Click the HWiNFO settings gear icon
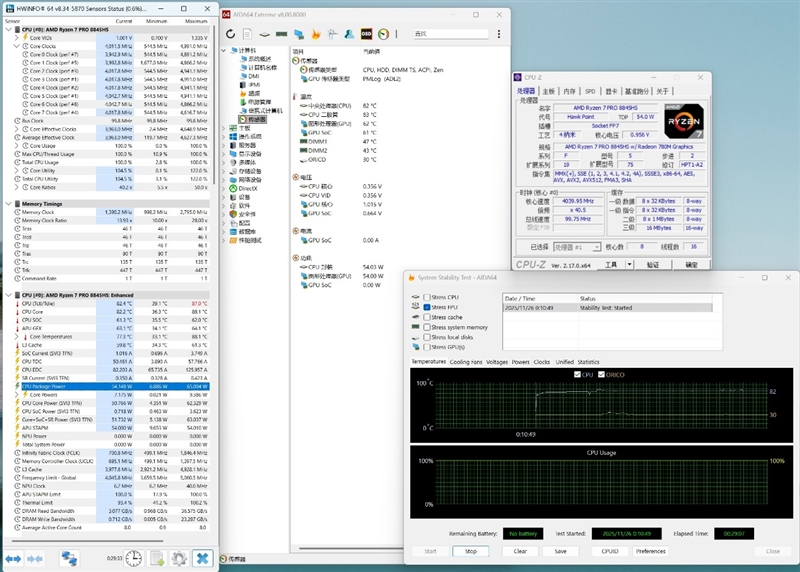800x572 pixels. point(180,558)
